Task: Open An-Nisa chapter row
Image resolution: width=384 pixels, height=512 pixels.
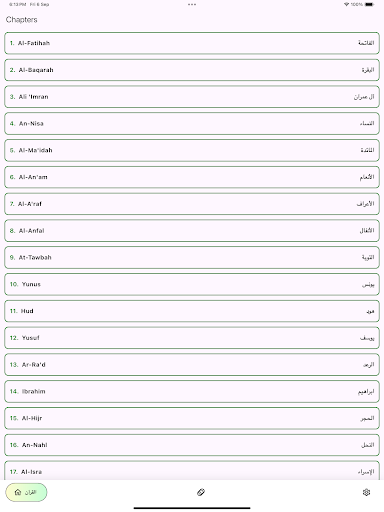Action: pos(192,123)
